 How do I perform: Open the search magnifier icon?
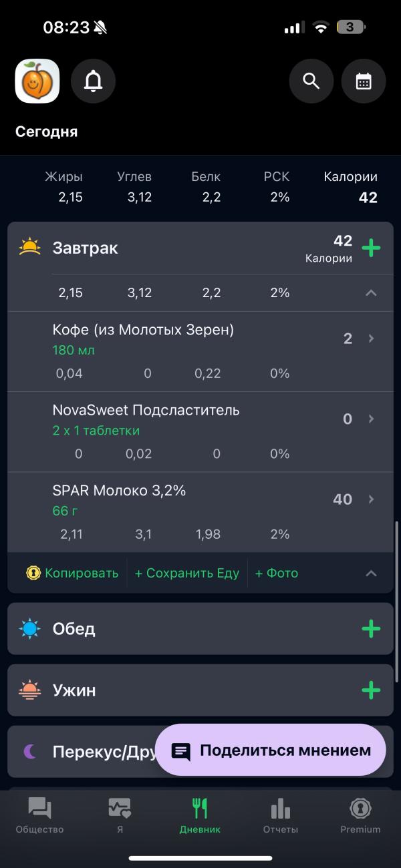pos(311,81)
